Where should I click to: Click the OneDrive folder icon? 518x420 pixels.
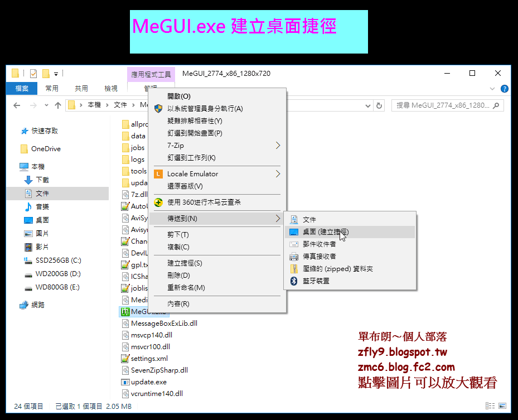pos(24,149)
